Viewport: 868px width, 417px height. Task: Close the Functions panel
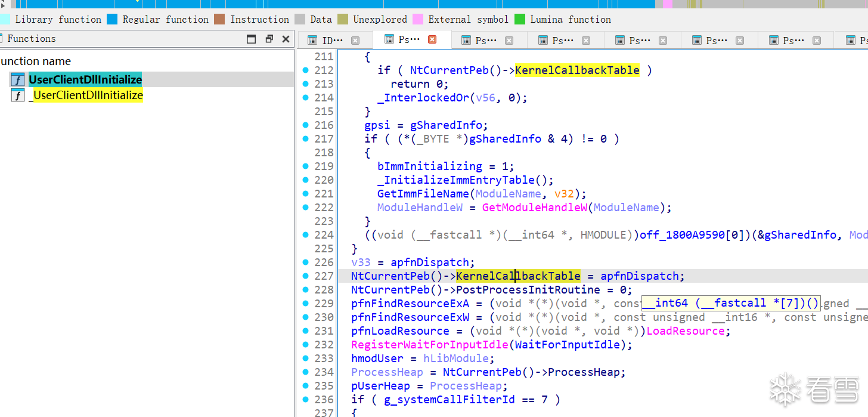[286, 39]
